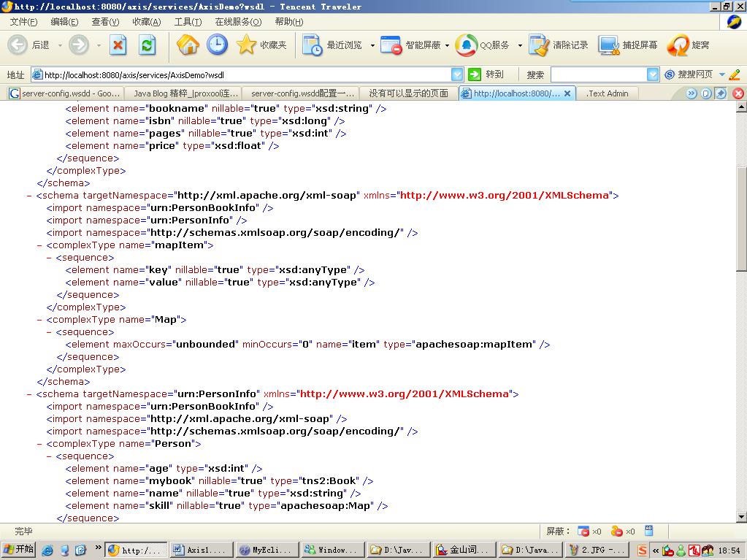Stop page loading with the red X icon
This screenshot has height=560, width=747.
click(118, 45)
